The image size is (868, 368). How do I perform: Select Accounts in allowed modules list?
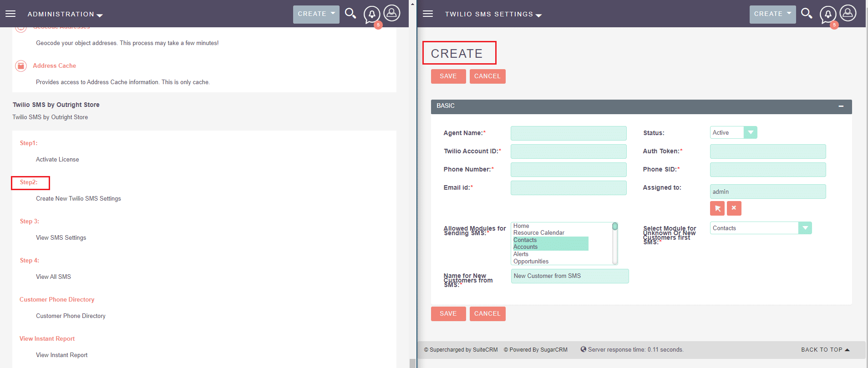tap(551, 247)
